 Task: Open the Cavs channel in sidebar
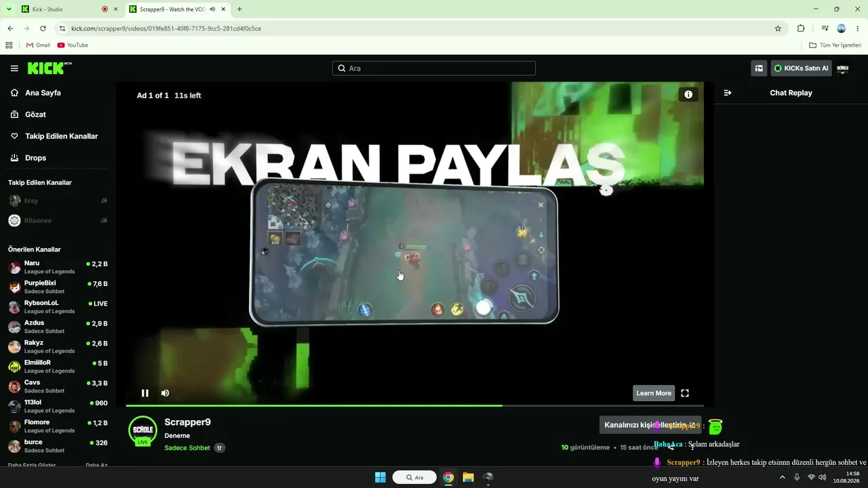[x=58, y=386]
